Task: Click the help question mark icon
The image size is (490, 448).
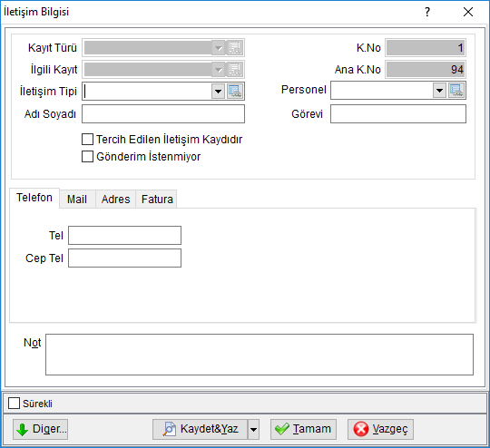Action: click(427, 12)
